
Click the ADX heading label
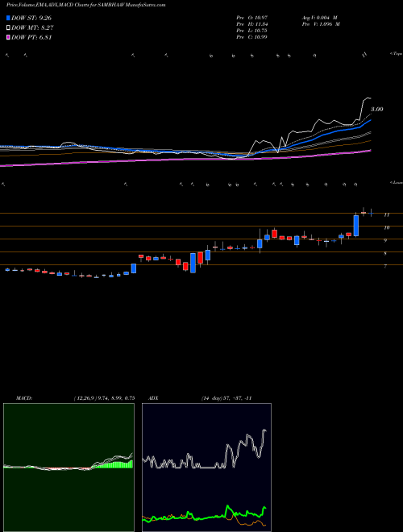[153, 398]
